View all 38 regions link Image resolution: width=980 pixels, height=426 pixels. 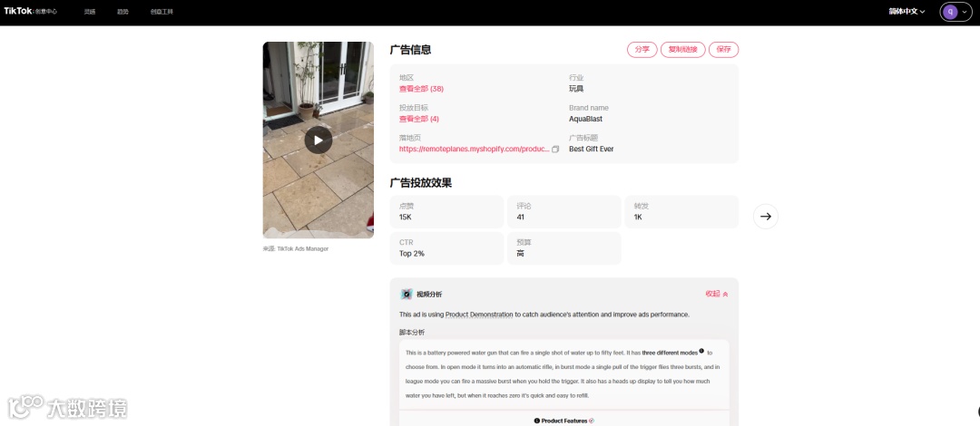click(x=421, y=89)
